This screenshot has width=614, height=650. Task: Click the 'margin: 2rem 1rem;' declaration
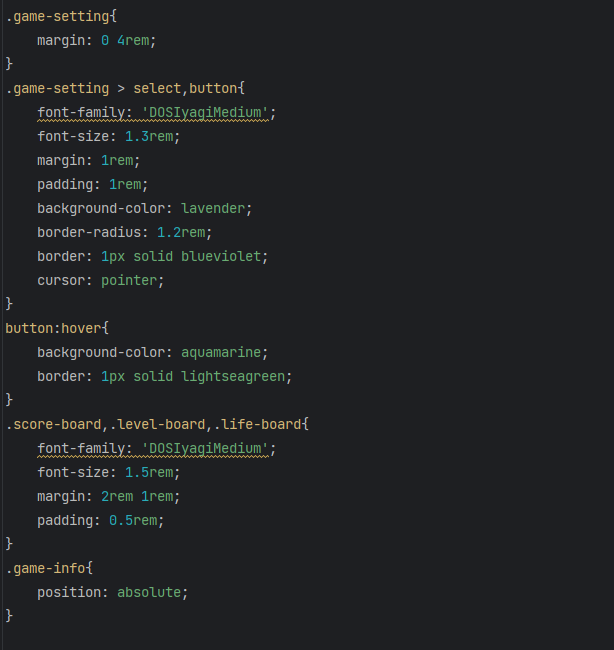109,497
